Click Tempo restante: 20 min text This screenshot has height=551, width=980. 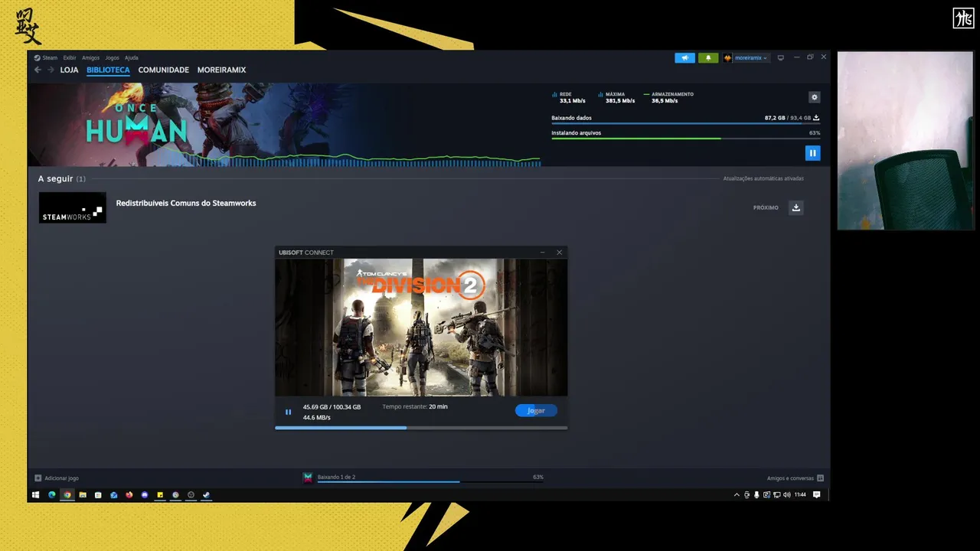pos(415,406)
